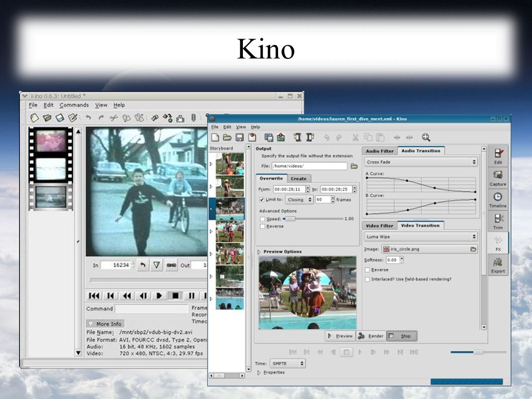Click Pause in back Kino window transport

tap(192, 296)
